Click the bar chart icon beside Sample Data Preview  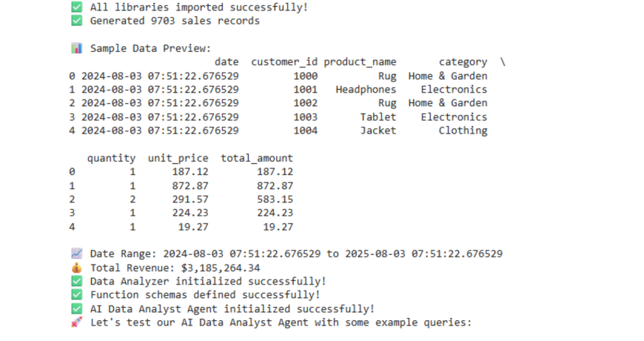click(76, 48)
